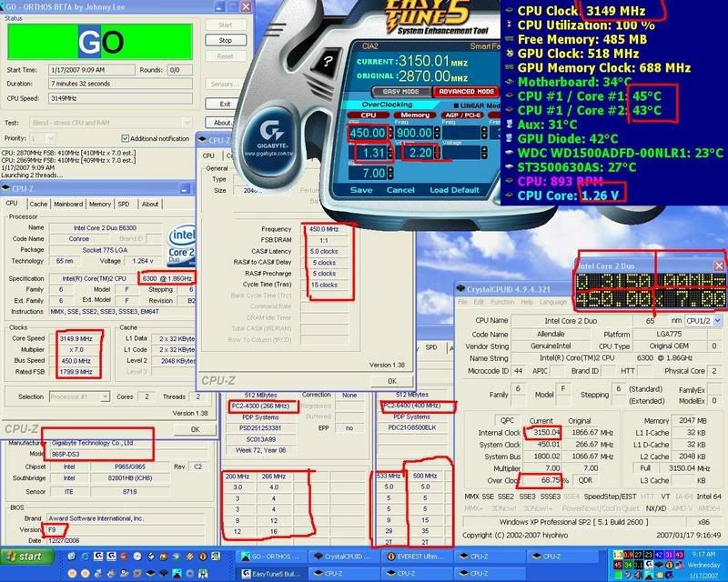The width and height of the screenshot is (728, 582).
Task: Launch Internet Explorer from Quick Launch
Action: (x=85, y=556)
